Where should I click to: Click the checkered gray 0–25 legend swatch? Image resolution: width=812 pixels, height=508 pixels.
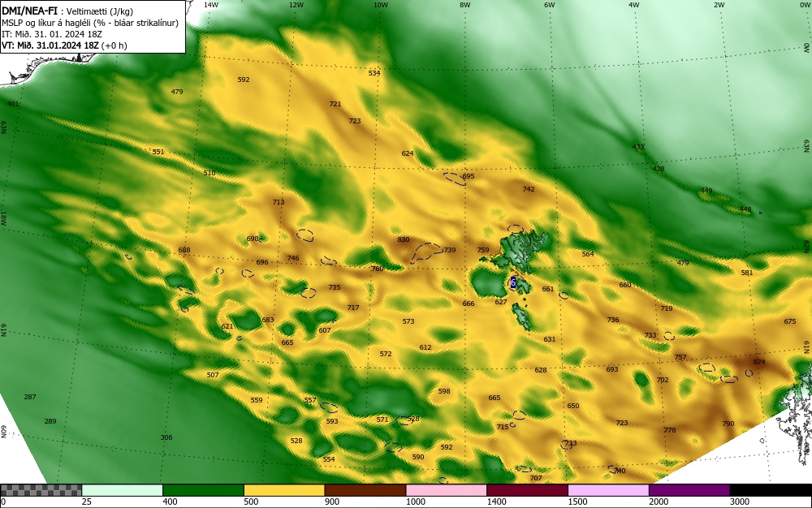click(x=41, y=490)
